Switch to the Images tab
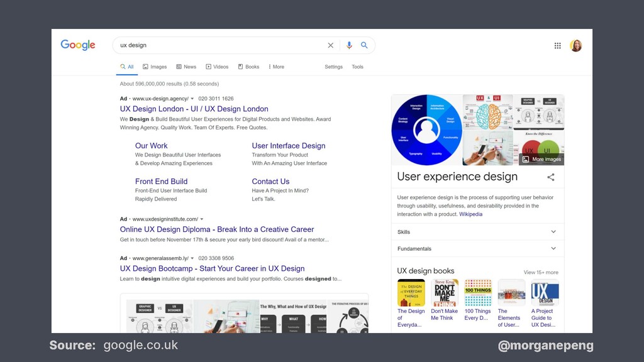This screenshot has height=362, width=644. point(155,67)
